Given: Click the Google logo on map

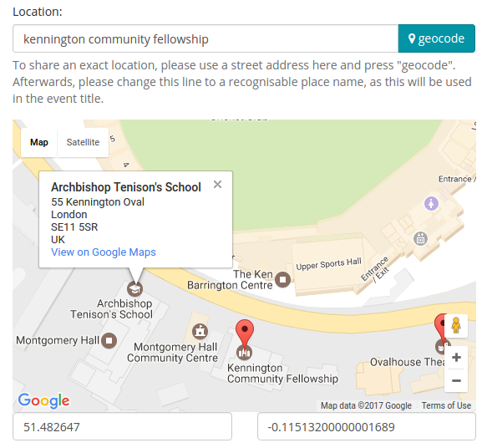Looking at the screenshot, I should tap(43, 401).
